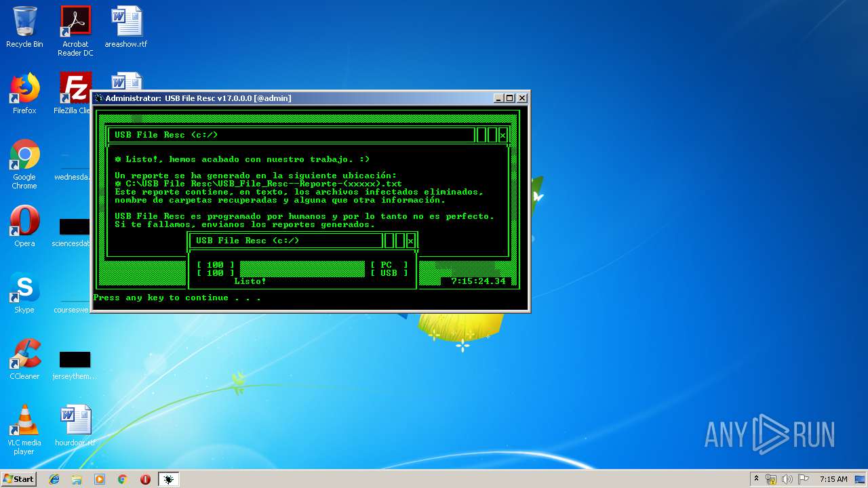Launch Skype from the desktop
Screen dimensions: 868x488
point(24,293)
